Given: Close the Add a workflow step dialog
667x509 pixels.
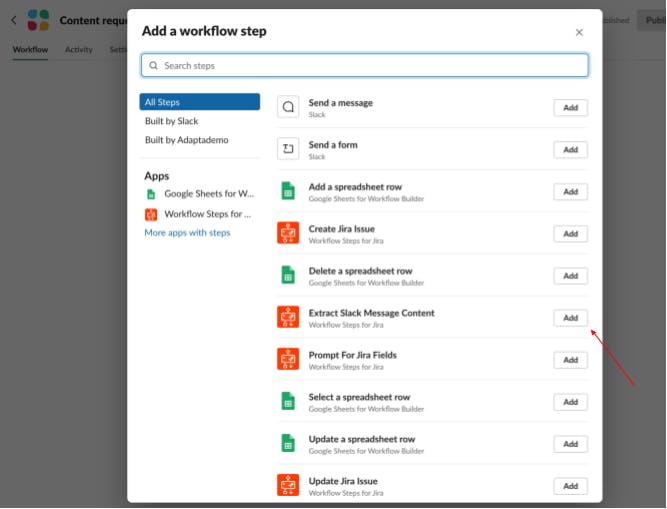Looking at the screenshot, I should click(x=579, y=32).
